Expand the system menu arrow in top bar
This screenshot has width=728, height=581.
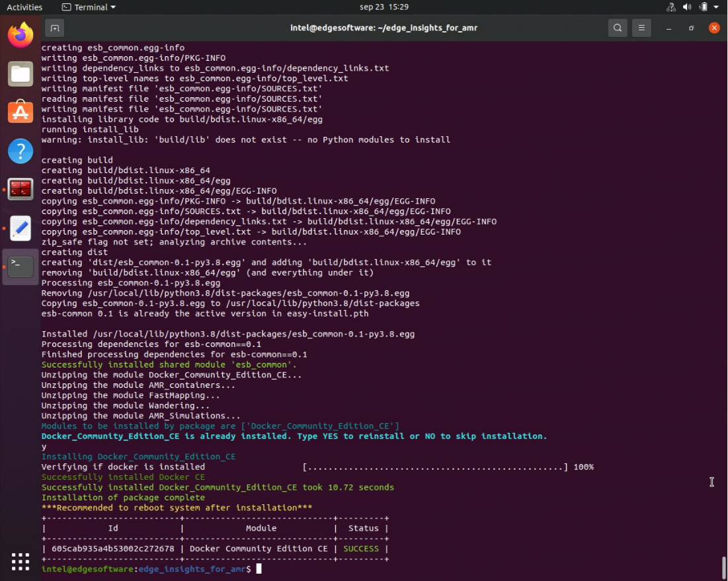pyautogui.click(x=717, y=7)
